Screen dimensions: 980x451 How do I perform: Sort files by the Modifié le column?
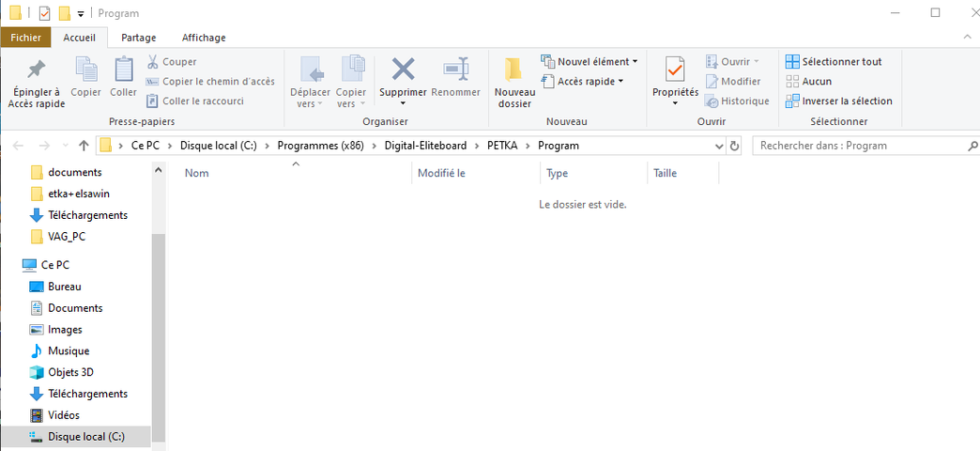(x=441, y=173)
